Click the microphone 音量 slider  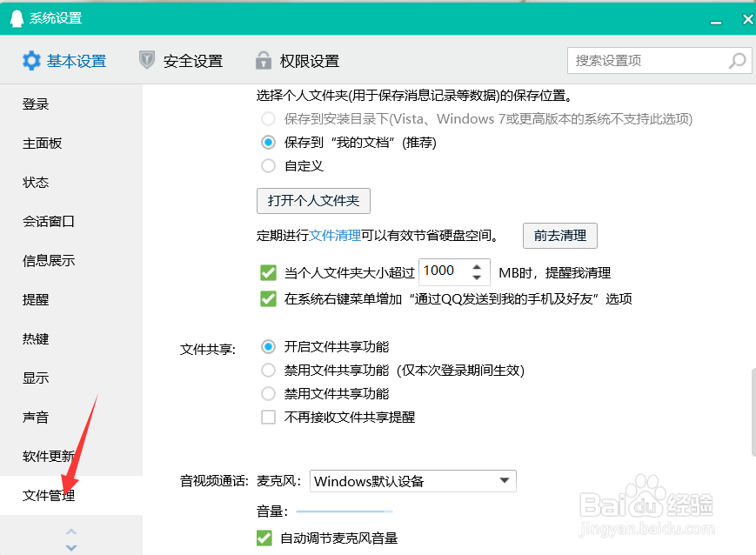(345, 512)
